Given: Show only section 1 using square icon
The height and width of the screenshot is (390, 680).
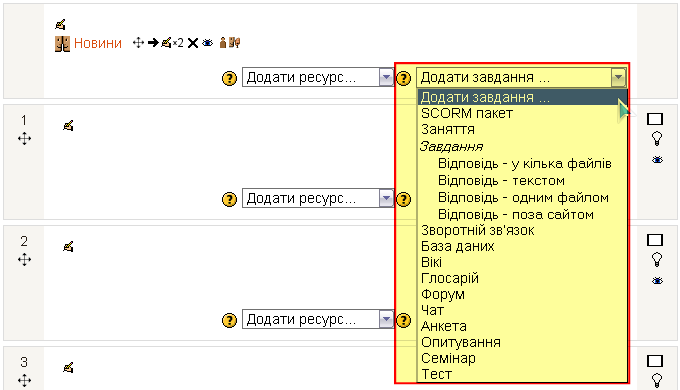Looking at the screenshot, I should point(655,119).
